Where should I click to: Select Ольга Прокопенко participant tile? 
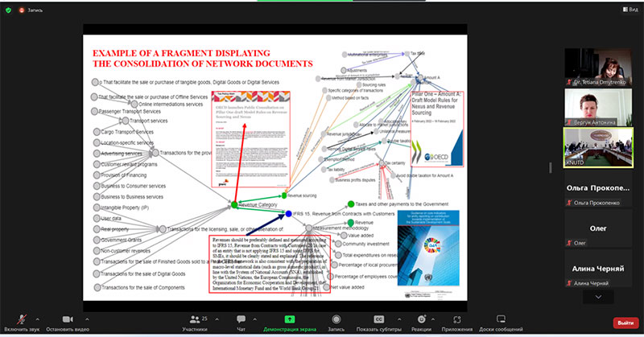598,188
